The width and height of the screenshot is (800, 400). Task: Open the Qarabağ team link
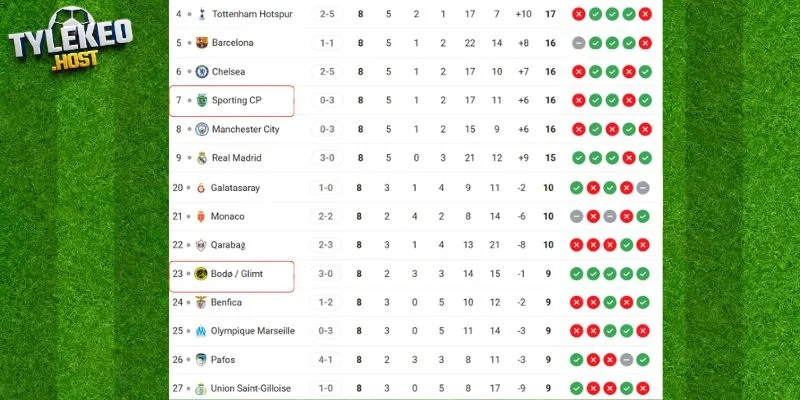point(232,245)
